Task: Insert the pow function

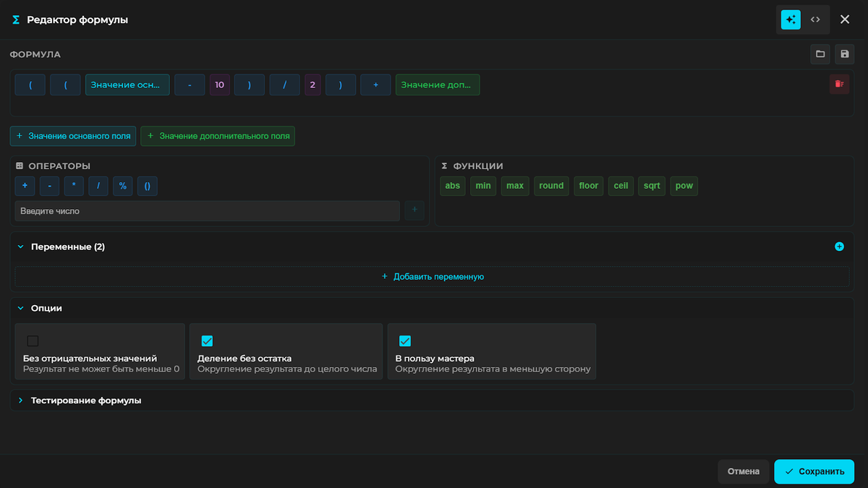Action: click(x=684, y=186)
